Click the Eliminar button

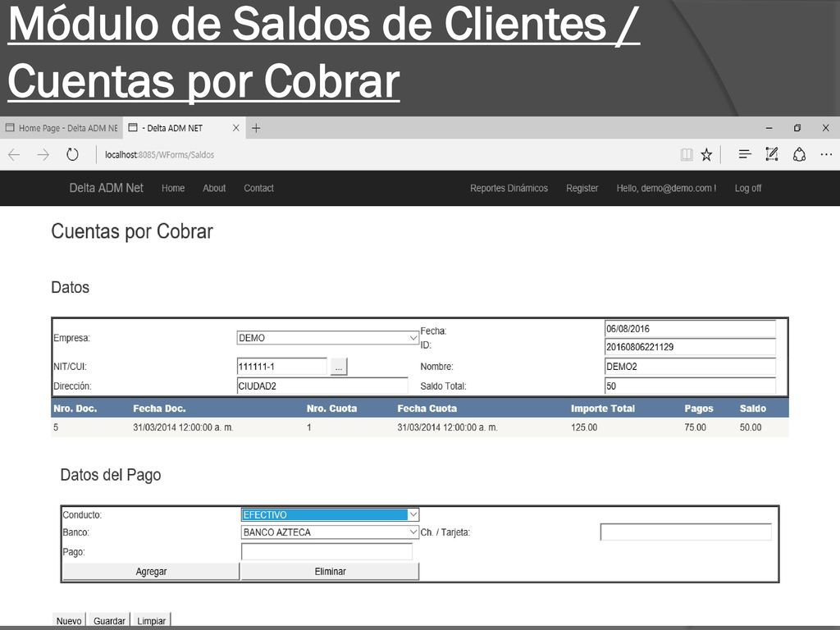coord(330,572)
